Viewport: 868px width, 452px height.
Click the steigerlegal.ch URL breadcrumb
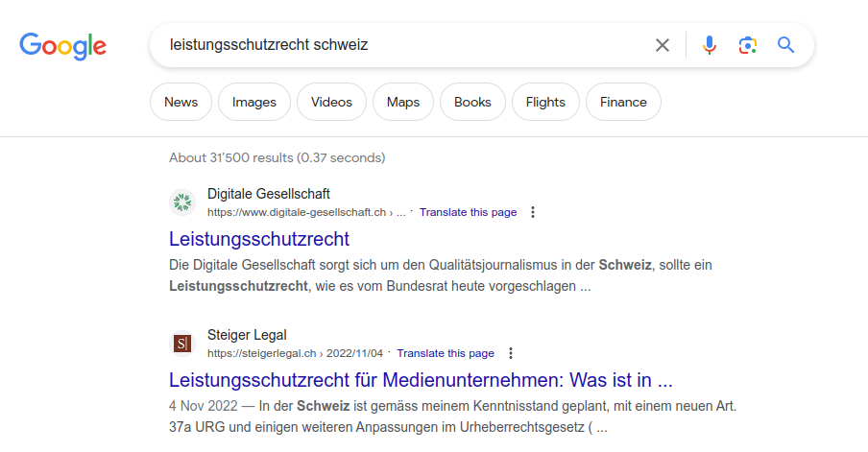(x=295, y=353)
